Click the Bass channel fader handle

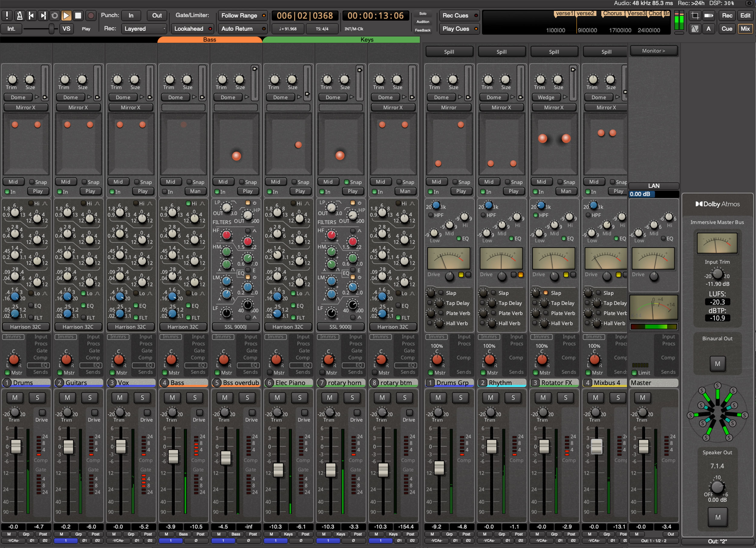pos(173,456)
